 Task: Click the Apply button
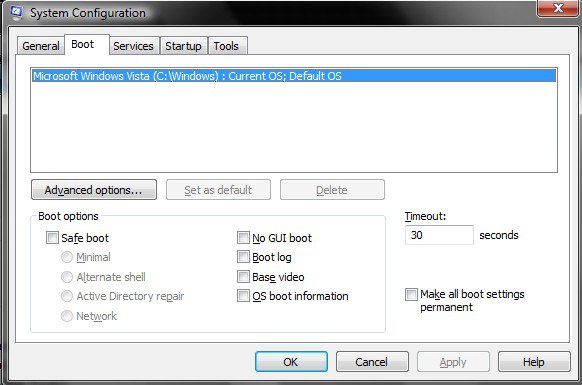tap(453, 362)
